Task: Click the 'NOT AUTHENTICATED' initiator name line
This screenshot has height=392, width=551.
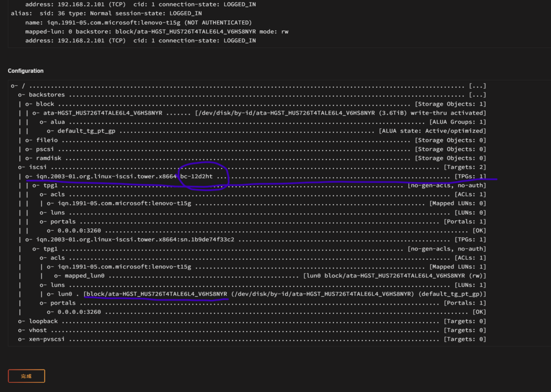Action: [138, 23]
